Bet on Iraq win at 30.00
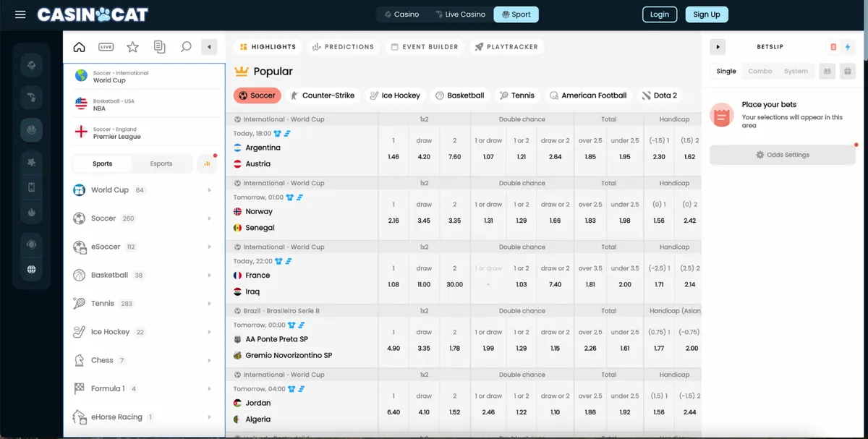868x439 pixels. [454, 276]
